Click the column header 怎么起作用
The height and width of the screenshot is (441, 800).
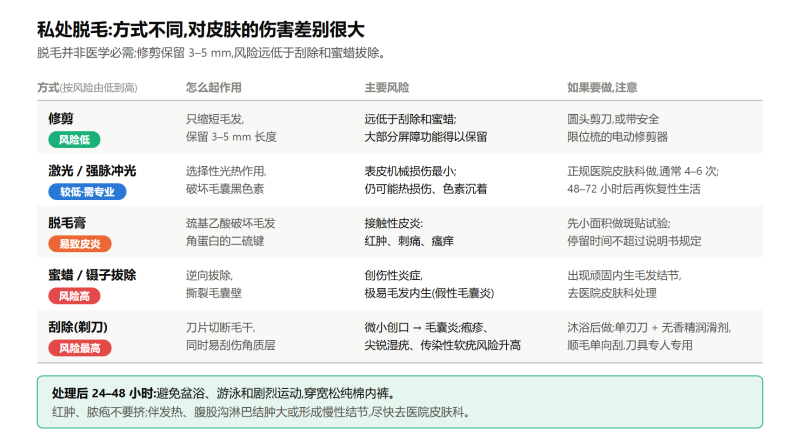click(214, 88)
